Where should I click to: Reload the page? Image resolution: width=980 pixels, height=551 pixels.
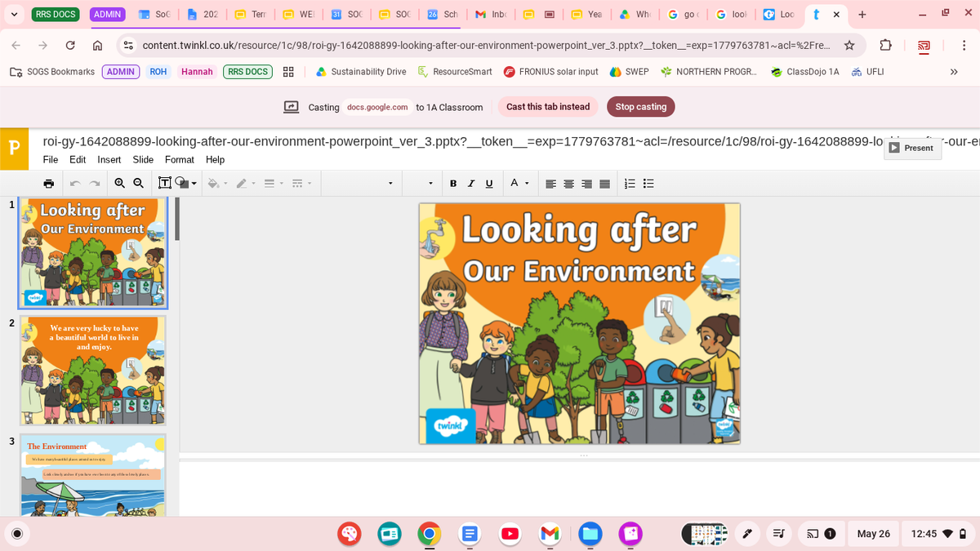pyautogui.click(x=70, y=46)
